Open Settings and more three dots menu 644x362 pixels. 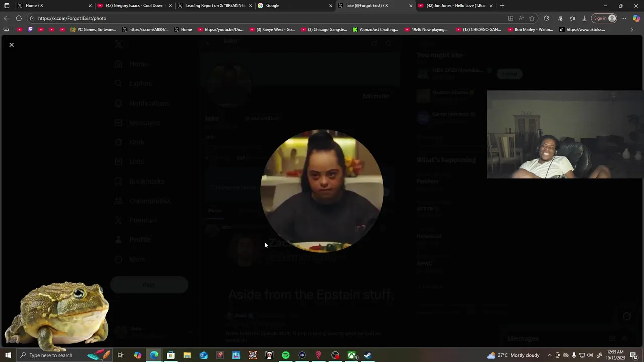(624, 18)
